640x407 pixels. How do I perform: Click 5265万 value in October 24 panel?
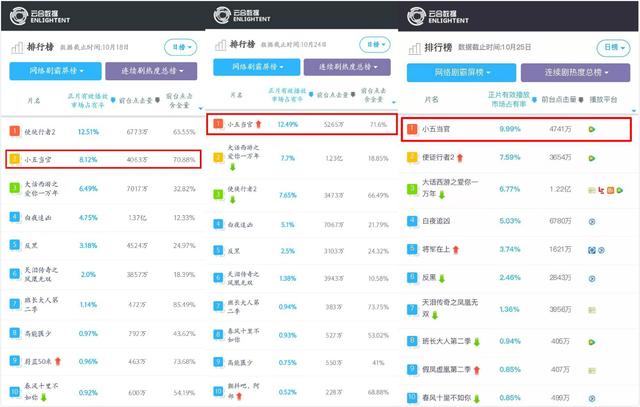click(x=333, y=125)
